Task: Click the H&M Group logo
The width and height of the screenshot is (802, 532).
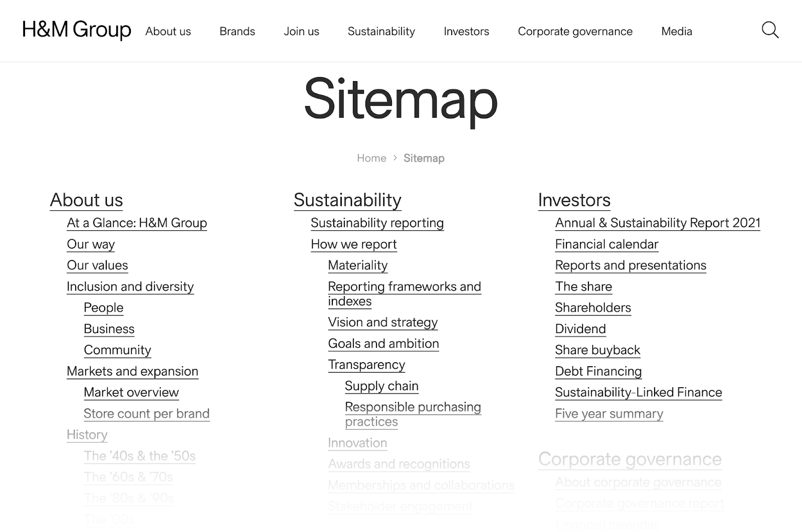Action: [x=76, y=31]
